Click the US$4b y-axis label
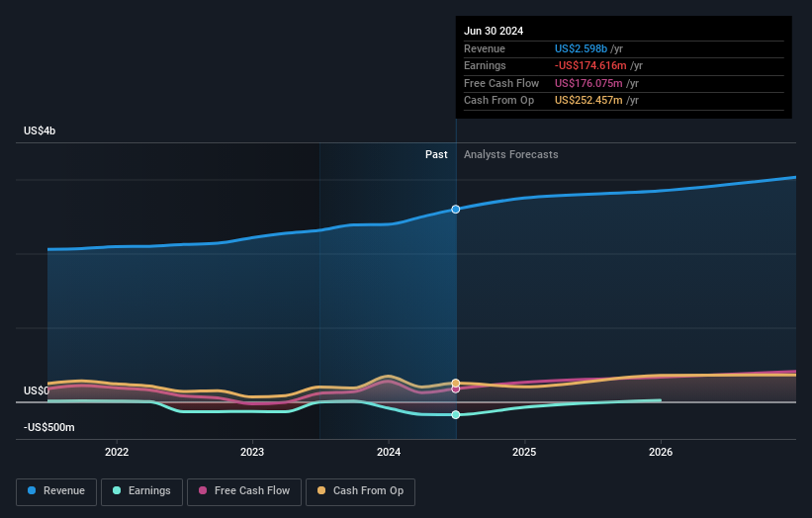812x518 pixels. coord(40,130)
